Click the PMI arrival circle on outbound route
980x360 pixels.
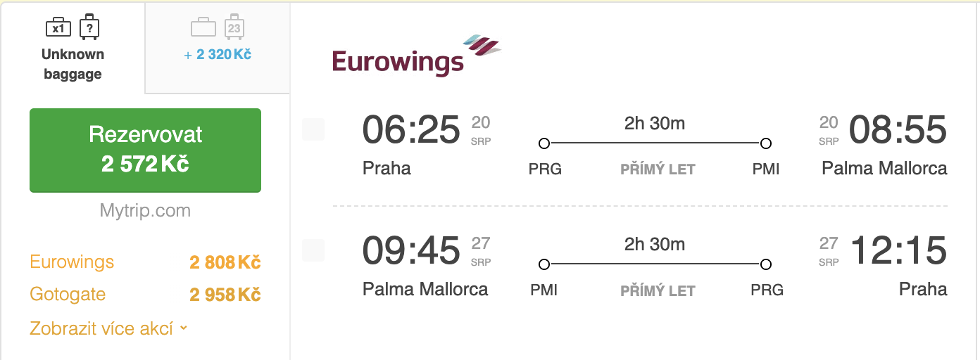[766, 143]
